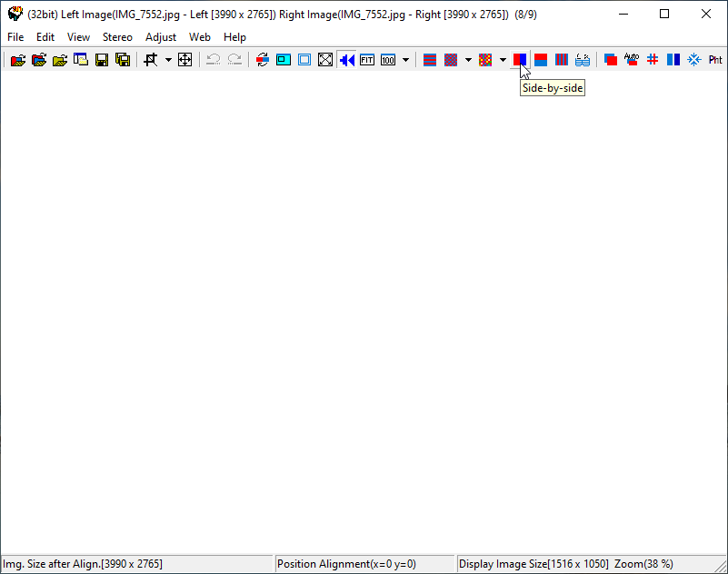Choose horizontal interlaced stereo view

(430, 60)
